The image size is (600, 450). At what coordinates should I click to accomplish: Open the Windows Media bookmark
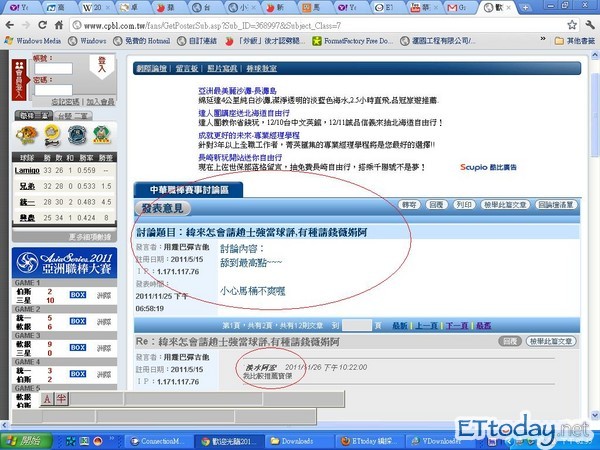(38, 41)
